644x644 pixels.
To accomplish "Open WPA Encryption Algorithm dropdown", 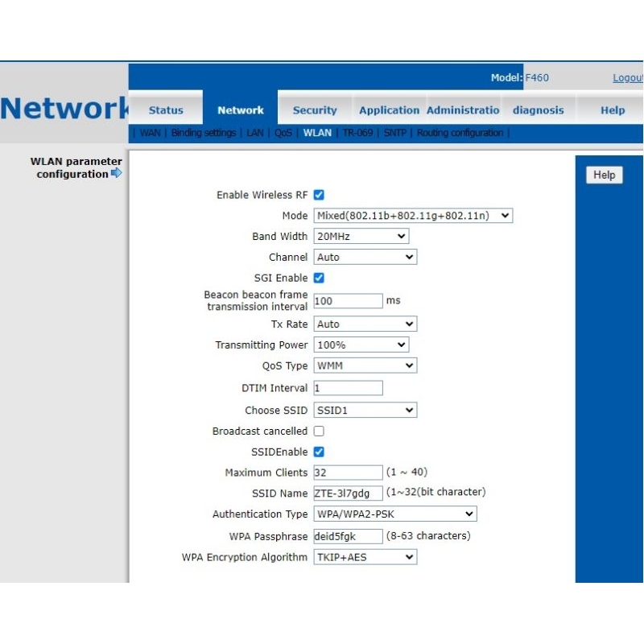I will point(365,557).
